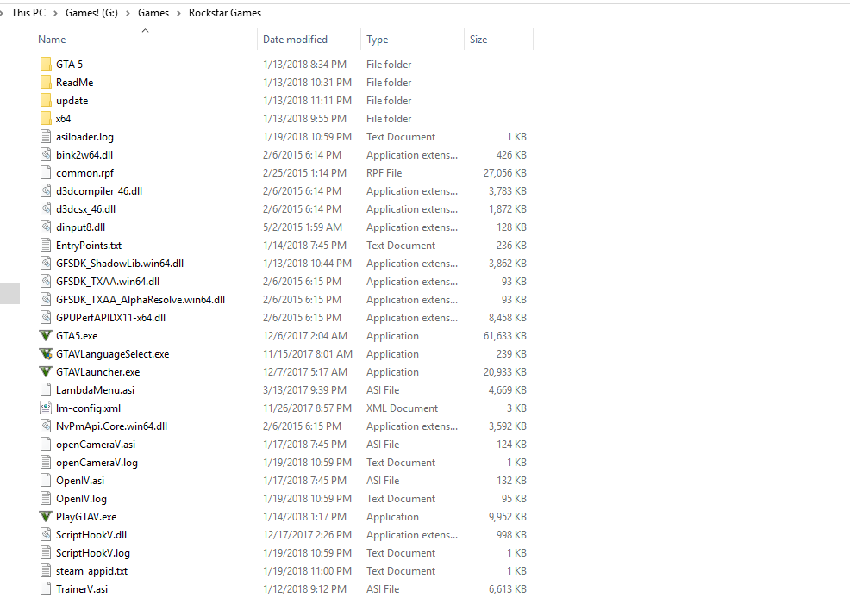Select the openCameraV.log file name
850x616 pixels.
(x=97, y=463)
